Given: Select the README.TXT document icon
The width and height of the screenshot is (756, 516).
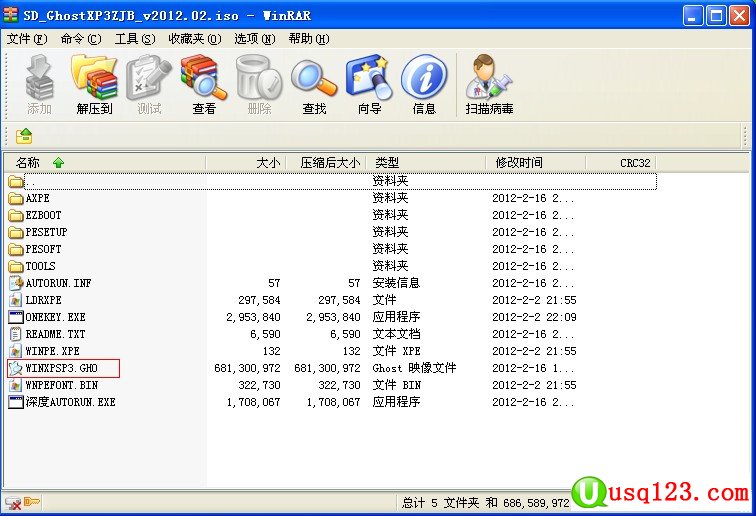Looking at the screenshot, I should 16,334.
